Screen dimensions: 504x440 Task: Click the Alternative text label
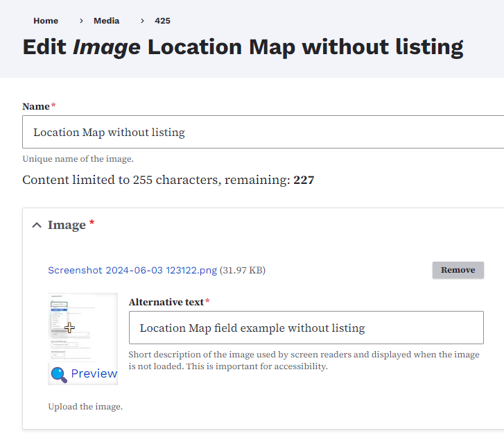pyautogui.click(x=166, y=302)
